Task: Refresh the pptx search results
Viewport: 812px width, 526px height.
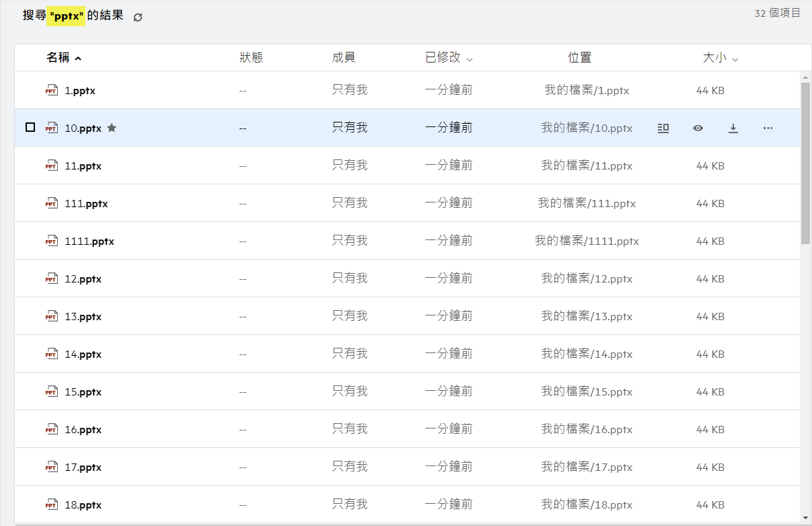Action: coord(138,17)
